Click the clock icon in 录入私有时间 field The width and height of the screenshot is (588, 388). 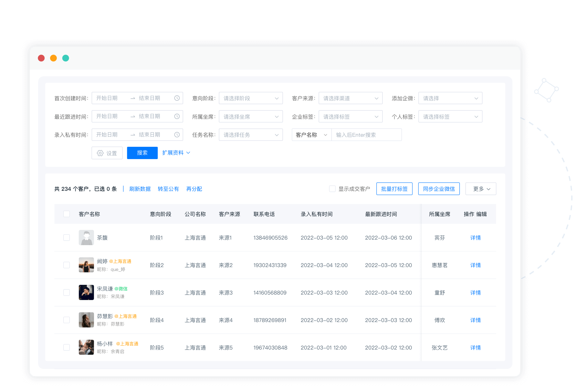(x=177, y=135)
